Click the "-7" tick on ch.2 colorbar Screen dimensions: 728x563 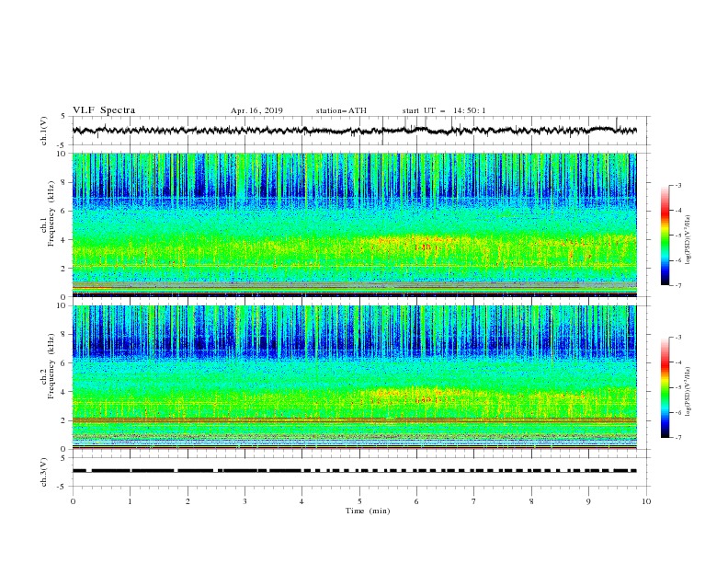click(678, 437)
